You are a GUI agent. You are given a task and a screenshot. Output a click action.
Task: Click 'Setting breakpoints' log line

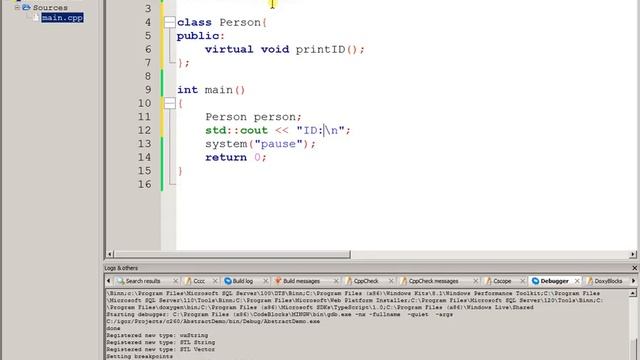pos(140,356)
